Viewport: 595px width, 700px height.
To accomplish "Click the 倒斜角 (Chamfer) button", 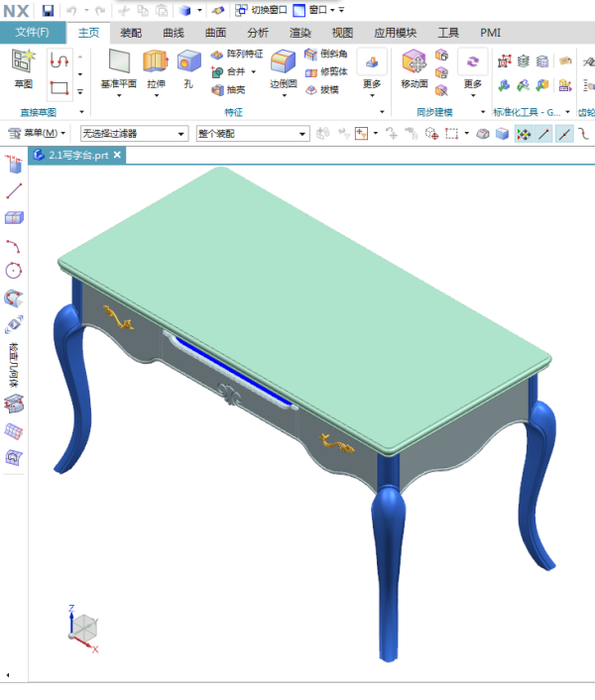I will coord(326,55).
